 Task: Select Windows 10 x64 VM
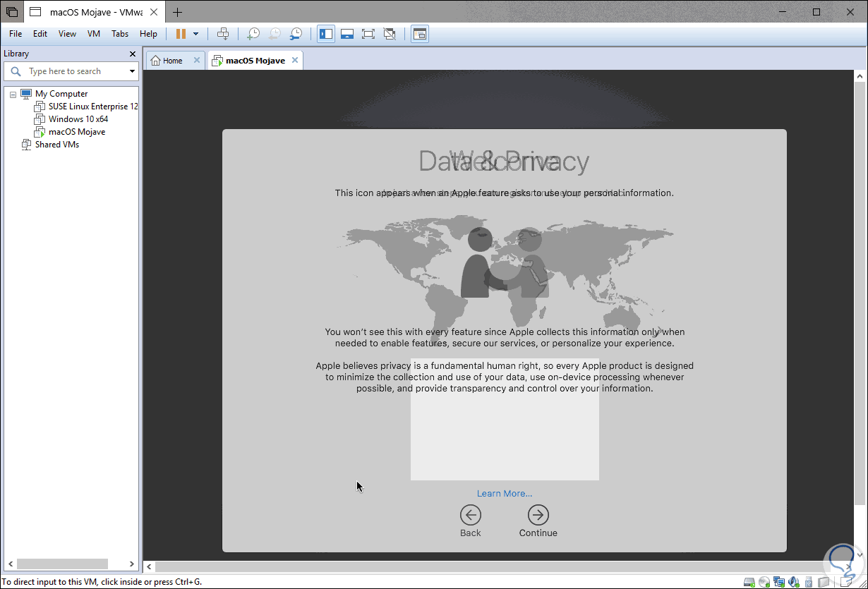coord(78,119)
